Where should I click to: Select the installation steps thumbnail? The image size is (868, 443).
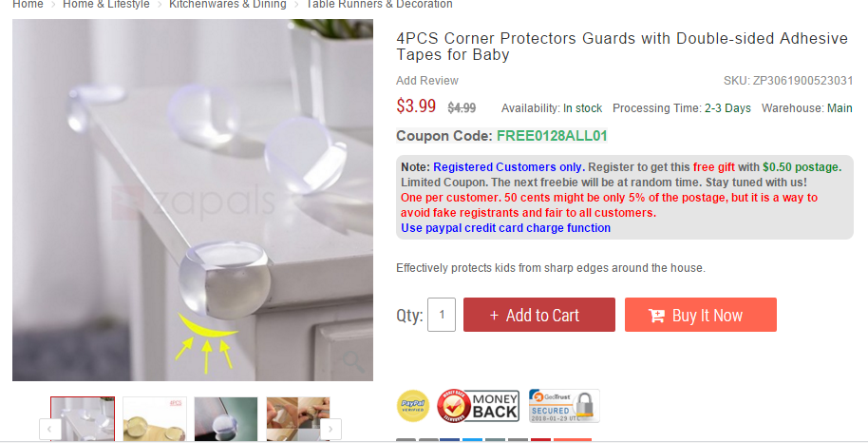(298, 419)
